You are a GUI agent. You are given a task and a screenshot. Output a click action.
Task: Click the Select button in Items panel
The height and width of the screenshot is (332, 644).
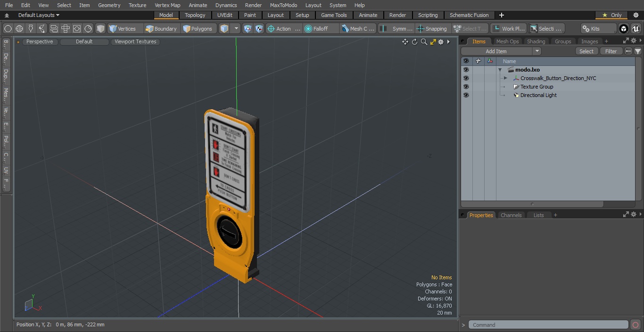[586, 51]
